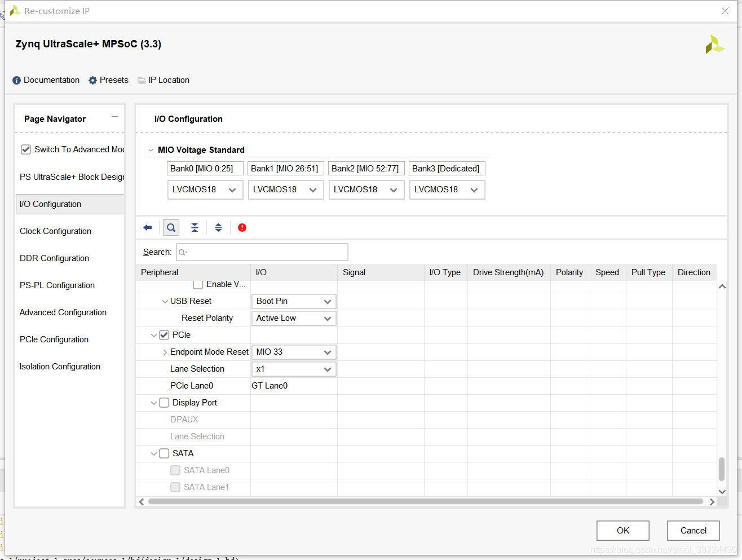Screen dimensions: 742x560
Task: Click the Cancel button
Action: tap(694, 531)
